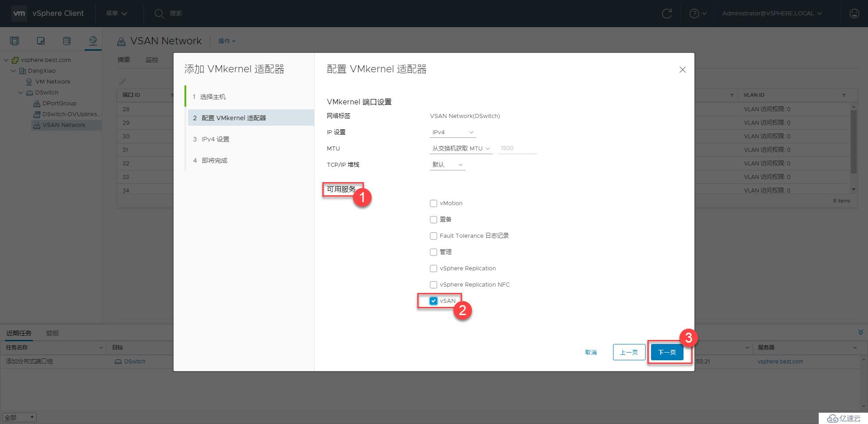Viewport: 868px width, 424px height.
Task: Open the 监控 monitor tab
Action: (x=152, y=60)
